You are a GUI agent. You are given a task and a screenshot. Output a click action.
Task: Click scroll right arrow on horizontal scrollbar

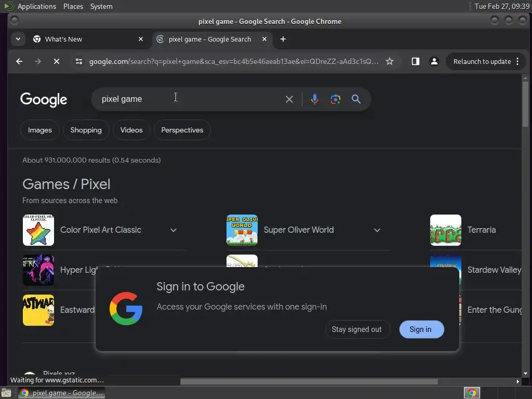click(x=518, y=382)
